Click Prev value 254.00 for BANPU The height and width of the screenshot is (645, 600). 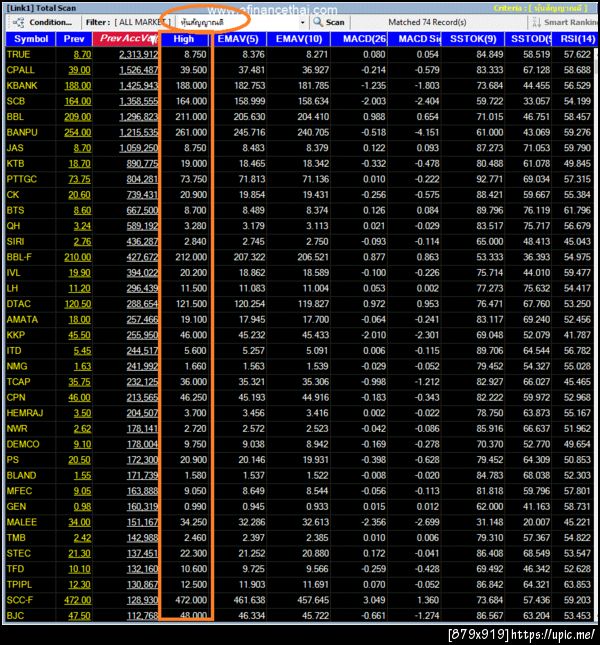click(x=78, y=132)
